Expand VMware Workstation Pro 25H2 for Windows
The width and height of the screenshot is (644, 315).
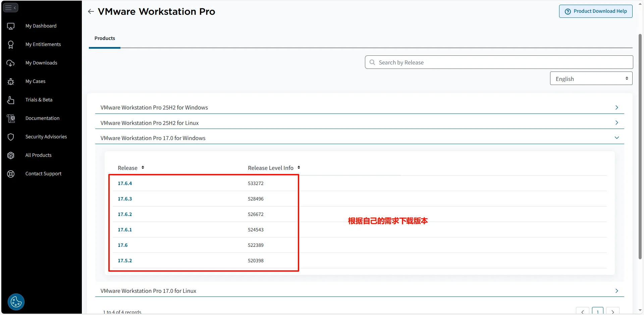pyautogui.click(x=616, y=107)
